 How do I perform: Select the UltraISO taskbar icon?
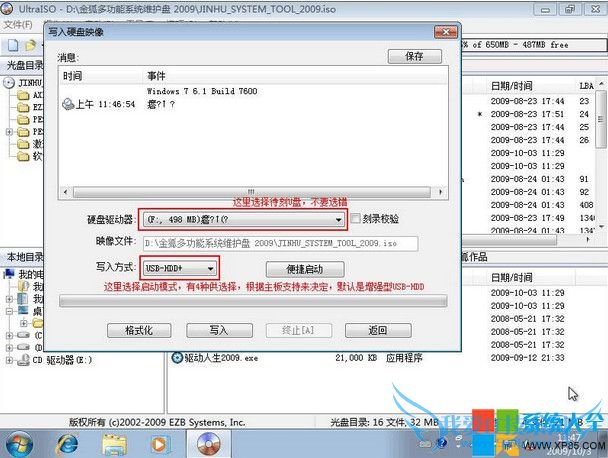208,444
